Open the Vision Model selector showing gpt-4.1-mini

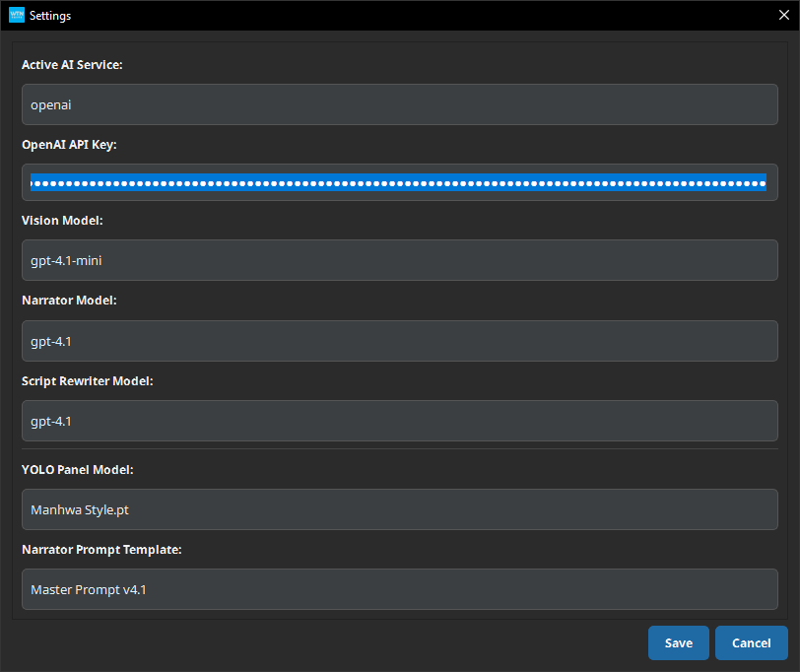[x=399, y=260]
